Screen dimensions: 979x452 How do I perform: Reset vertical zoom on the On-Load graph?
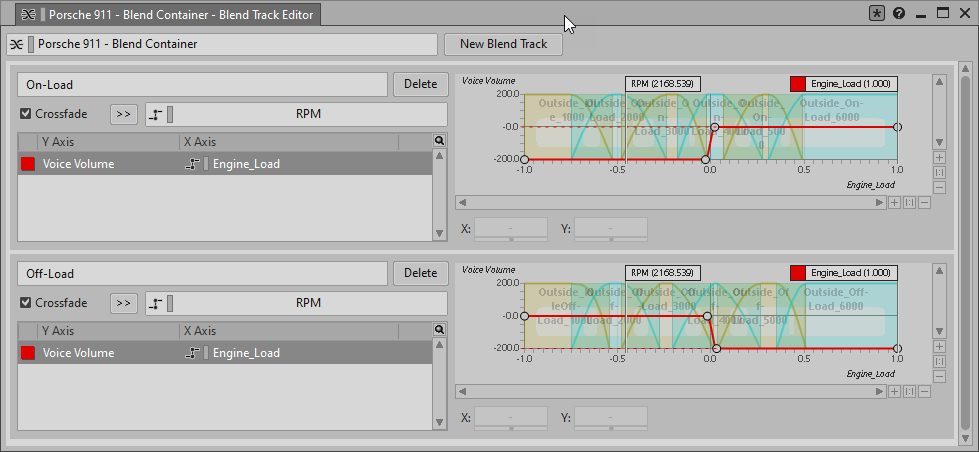click(x=938, y=172)
